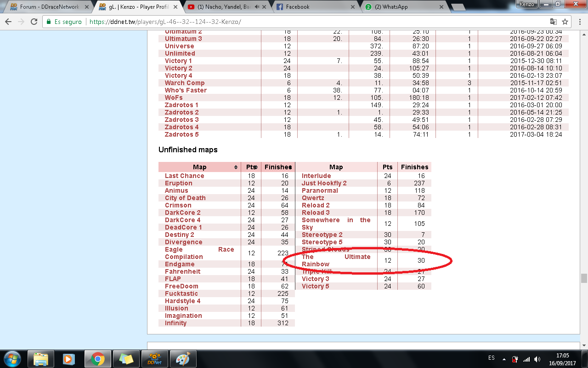The width and height of the screenshot is (588, 368).
Task: Go back using the browser back arrow
Action: [8, 22]
